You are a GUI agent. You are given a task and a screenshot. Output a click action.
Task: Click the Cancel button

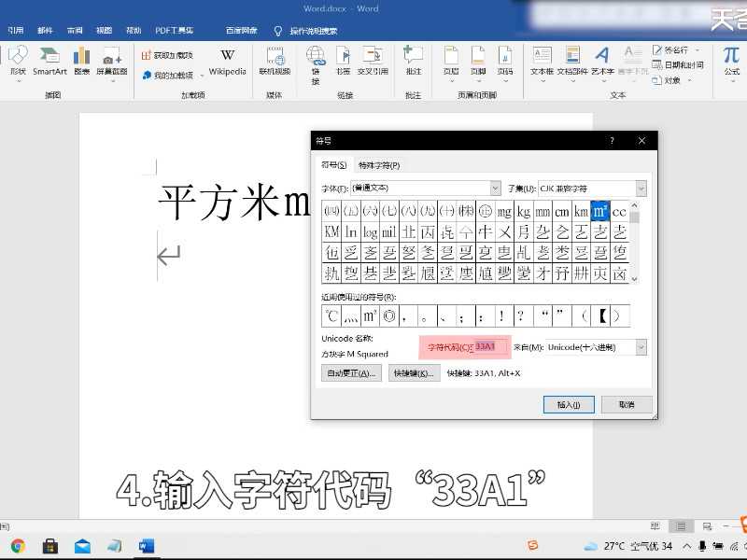click(627, 404)
